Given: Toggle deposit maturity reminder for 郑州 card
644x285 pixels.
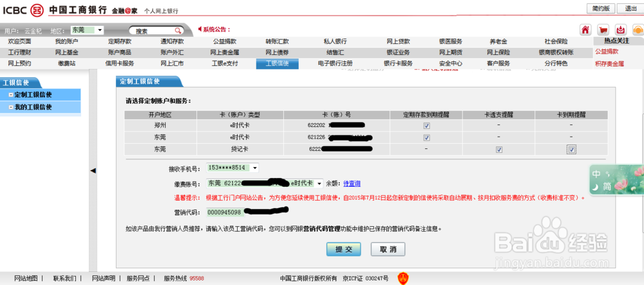Looking at the screenshot, I should [x=427, y=126].
